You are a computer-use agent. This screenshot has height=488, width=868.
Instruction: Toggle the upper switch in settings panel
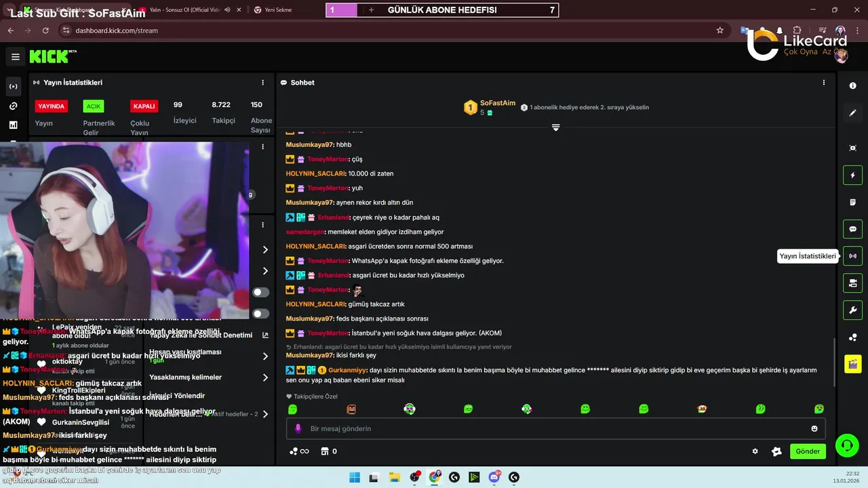click(x=261, y=292)
